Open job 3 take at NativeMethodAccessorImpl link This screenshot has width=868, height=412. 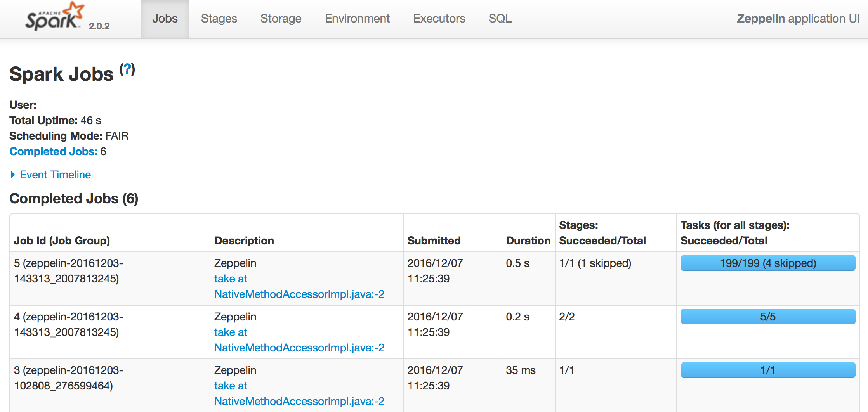click(x=299, y=393)
